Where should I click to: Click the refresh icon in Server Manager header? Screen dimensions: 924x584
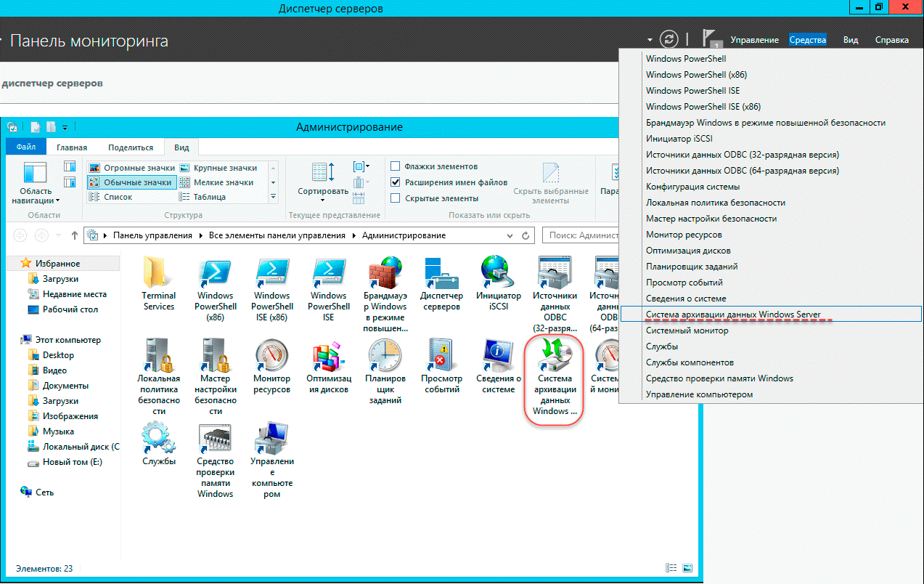pos(669,39)
